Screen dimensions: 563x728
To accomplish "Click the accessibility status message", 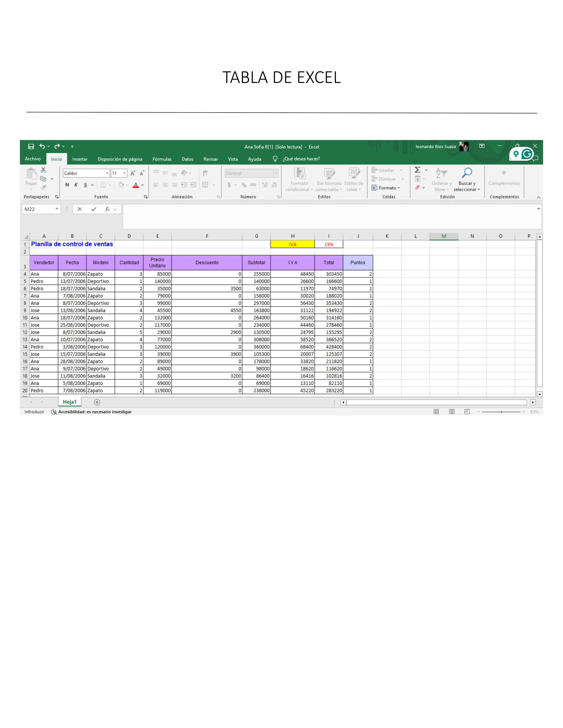I will coord(94,412).
